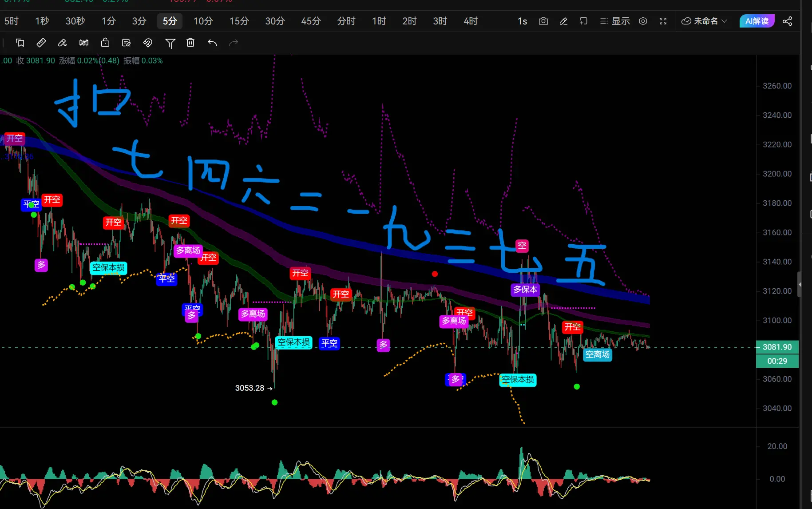Choose the 10分 timeframe
Screen dimensions: 812x509
(203, 21)
